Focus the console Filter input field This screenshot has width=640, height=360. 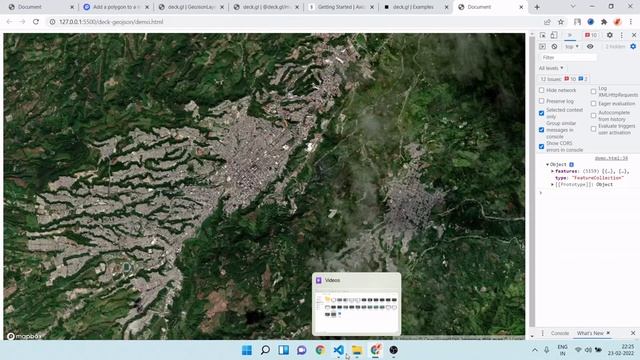click(568, 58)
